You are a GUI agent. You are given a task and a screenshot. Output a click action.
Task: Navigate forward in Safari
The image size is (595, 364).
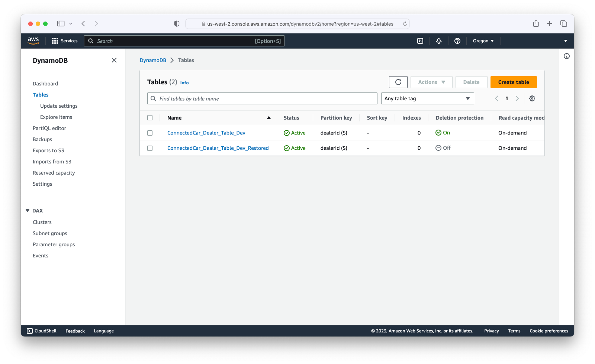[x=96, y=23]
